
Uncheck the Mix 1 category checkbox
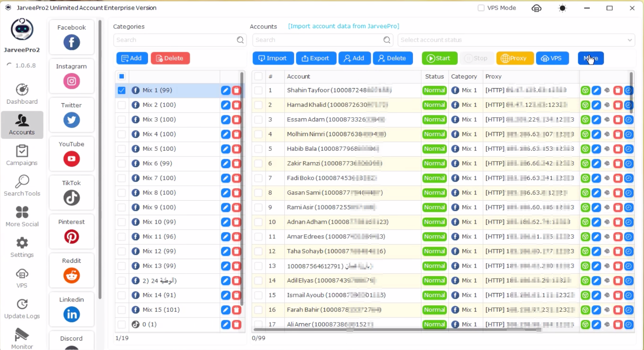122,90
